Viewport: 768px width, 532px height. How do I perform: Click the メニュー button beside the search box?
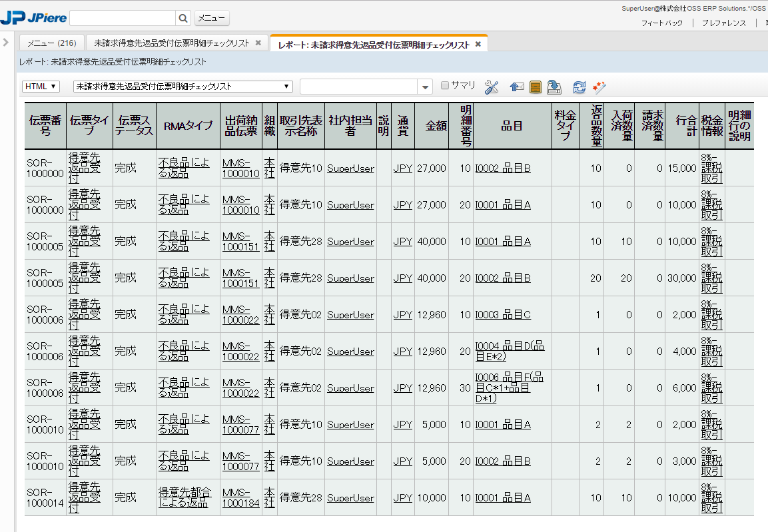212,18
